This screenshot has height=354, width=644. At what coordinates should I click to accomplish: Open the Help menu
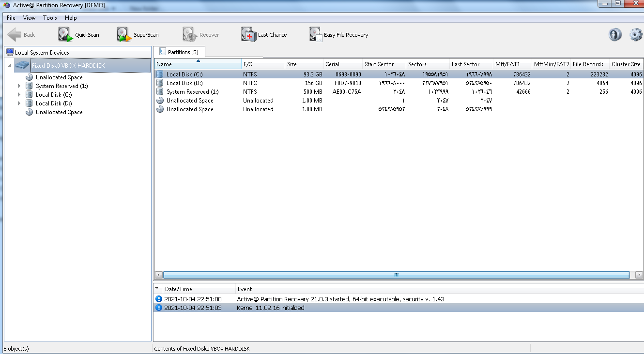pos(71,18)
